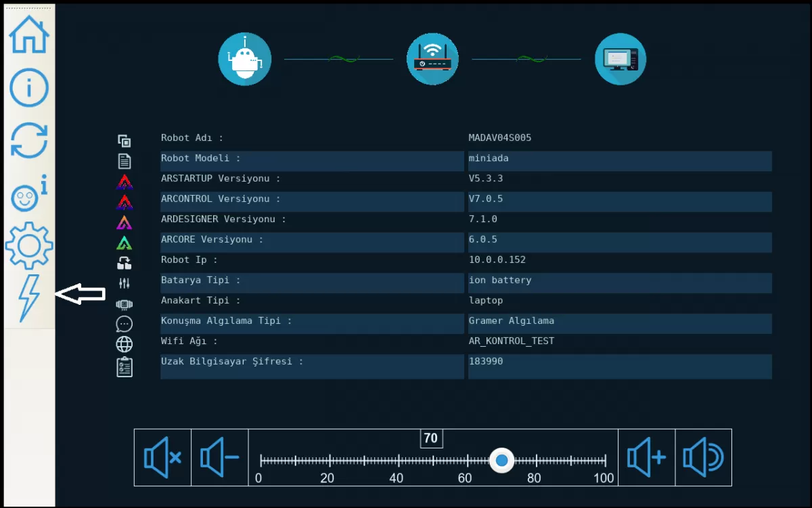Click the Robot Adı copy icon
This screenshot has width=812, height=508.
pyautogui.click(x=125, y=141)
